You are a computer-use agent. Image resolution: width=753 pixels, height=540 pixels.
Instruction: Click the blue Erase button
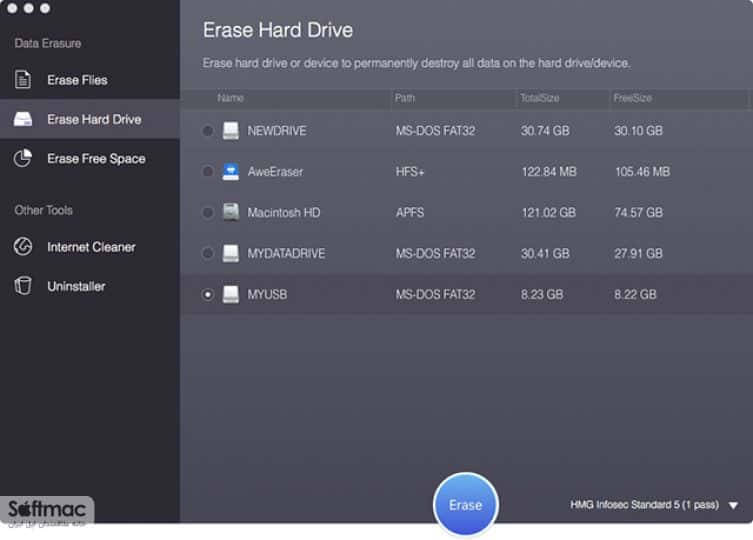coord(465,504)
